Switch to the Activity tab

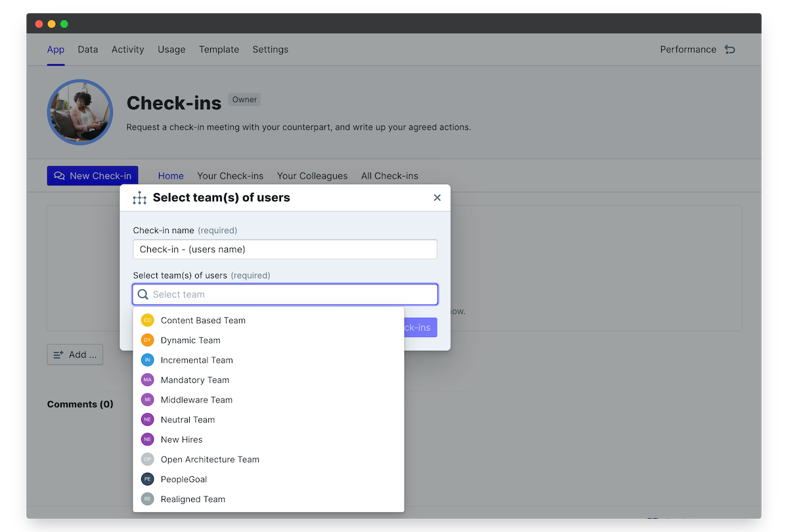(x=128, y=49)
